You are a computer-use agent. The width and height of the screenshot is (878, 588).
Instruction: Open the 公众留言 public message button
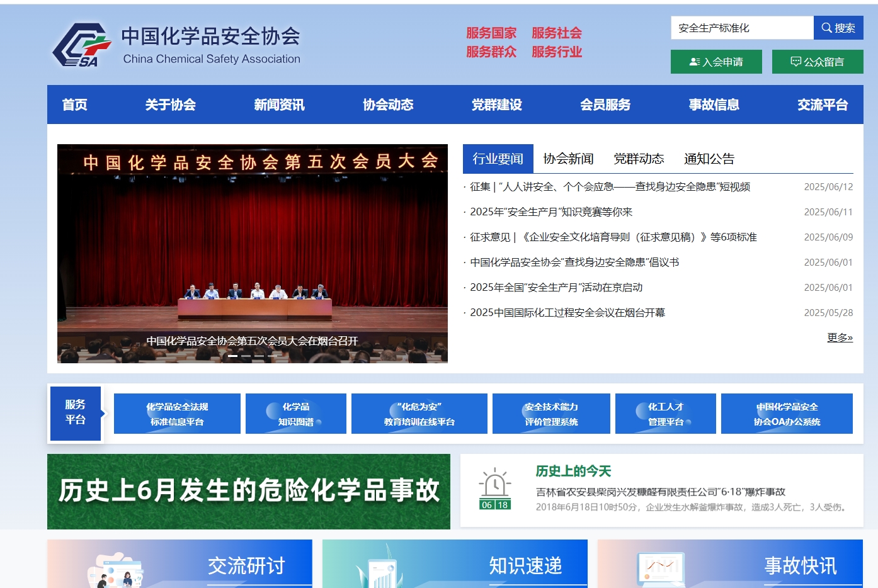[x=818, y=62]
